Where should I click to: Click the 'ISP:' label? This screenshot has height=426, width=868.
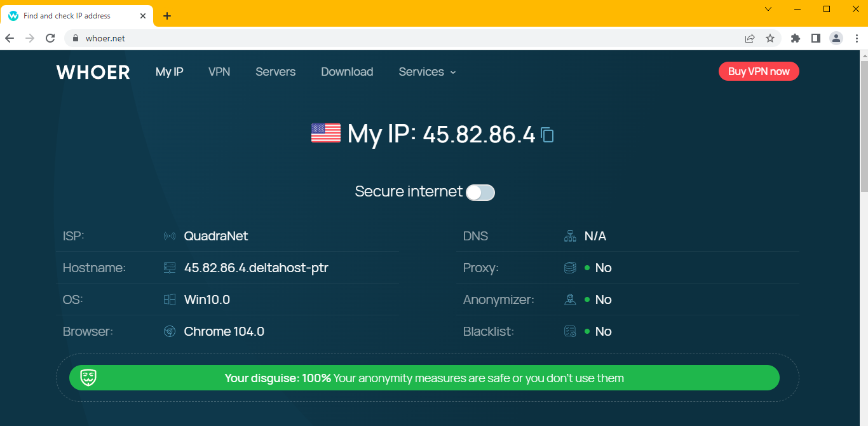74,237
